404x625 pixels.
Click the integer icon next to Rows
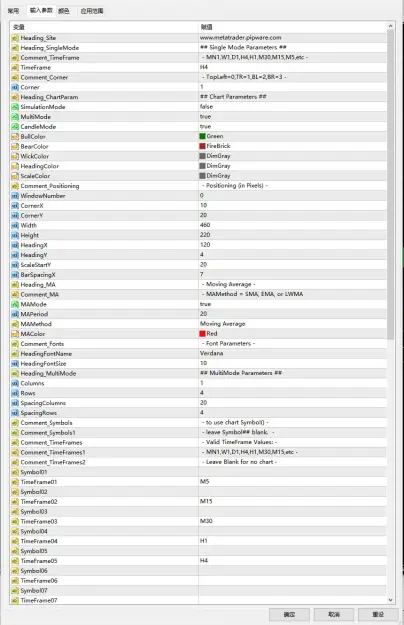coord(15,393)
